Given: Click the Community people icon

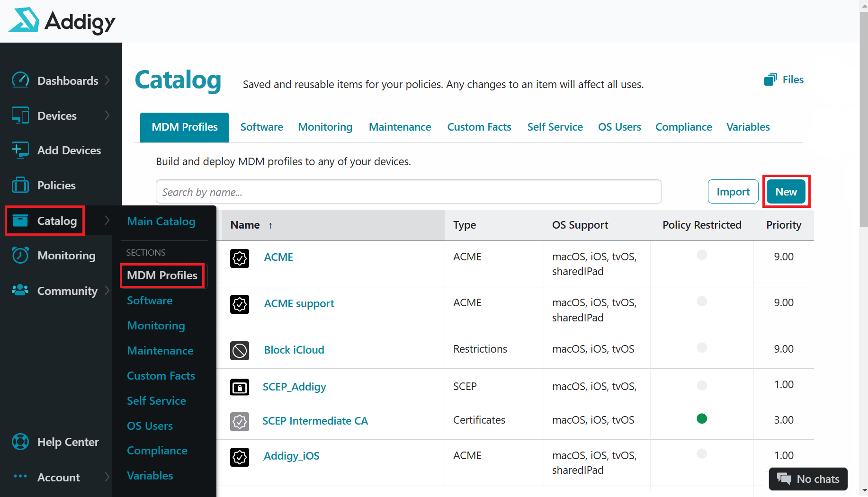Looking at the screenshot, I should (x=20, y=290).
